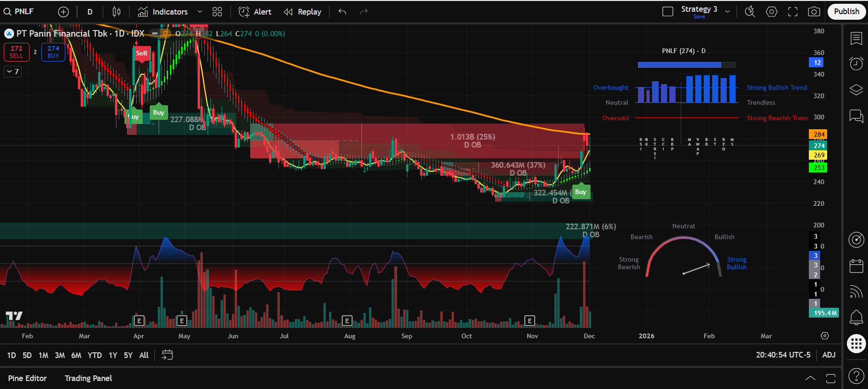
Task: Open the Trading Panel tab
Action: (88, 378)
